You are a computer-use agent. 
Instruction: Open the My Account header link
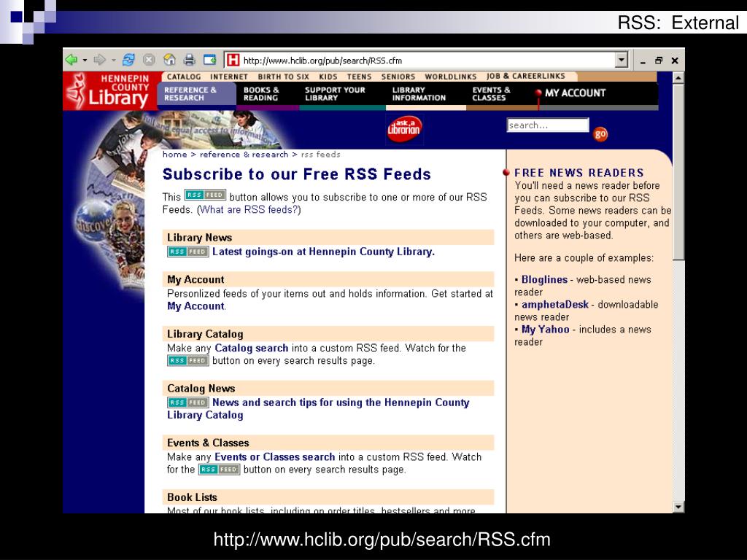575,93
